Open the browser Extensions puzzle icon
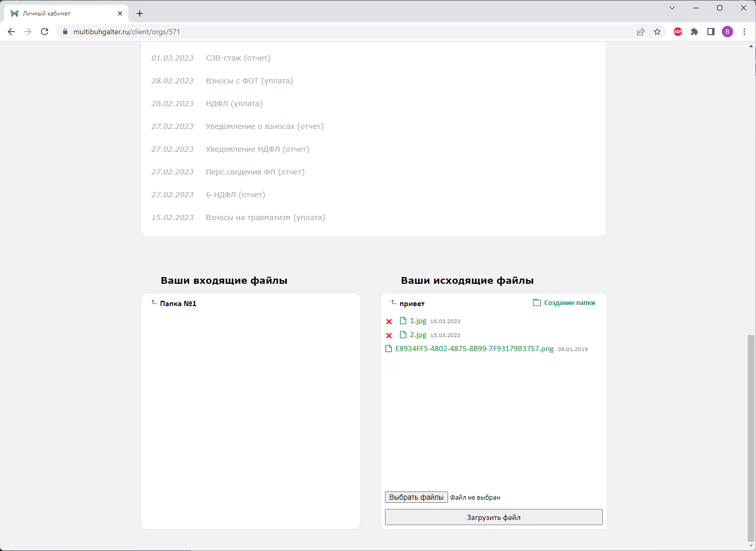The width and height of the screenshot is (756, 551). click(x=694, y=32)
